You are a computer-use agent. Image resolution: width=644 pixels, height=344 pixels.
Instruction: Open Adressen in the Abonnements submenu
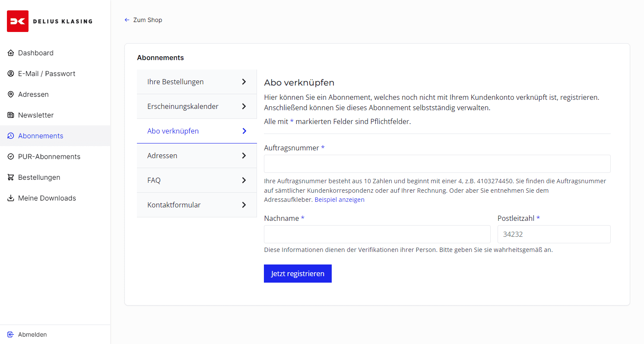tap(162, 156)
